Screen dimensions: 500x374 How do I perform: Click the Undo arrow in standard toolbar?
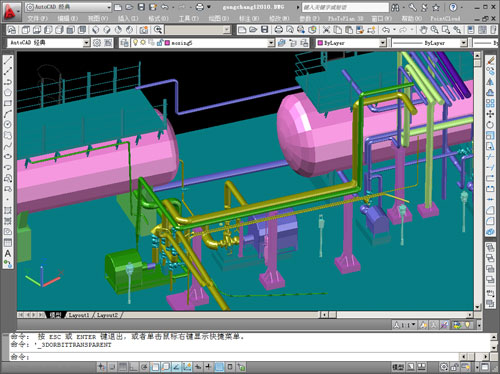[x=386, y=30]
